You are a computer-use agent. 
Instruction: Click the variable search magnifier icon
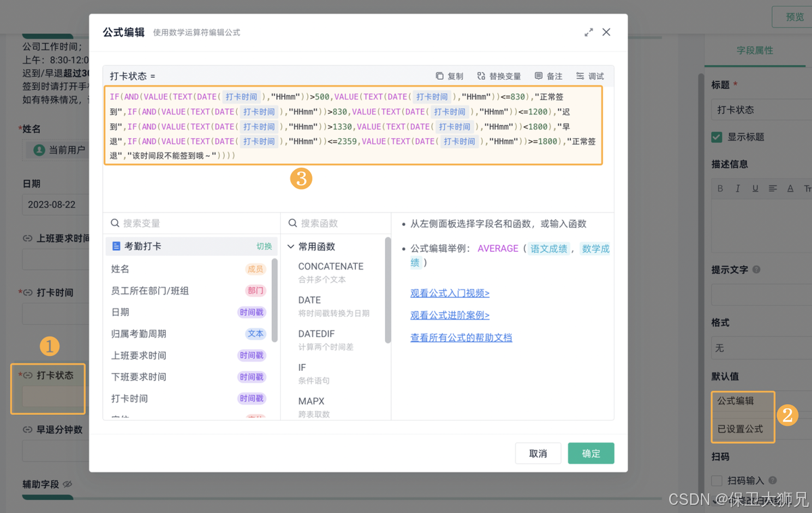click(x=115, y=223)
